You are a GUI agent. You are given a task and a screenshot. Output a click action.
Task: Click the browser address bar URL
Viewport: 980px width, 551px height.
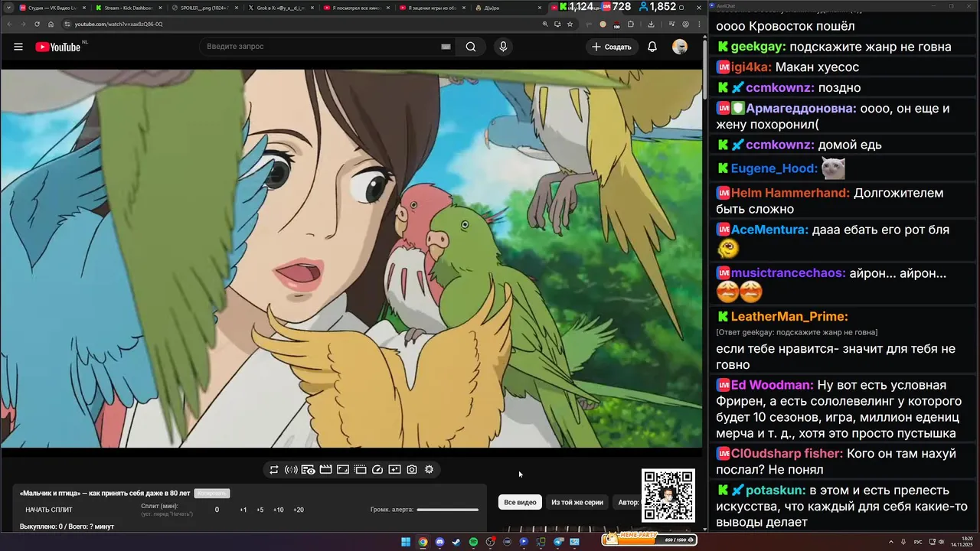[118, 24]
